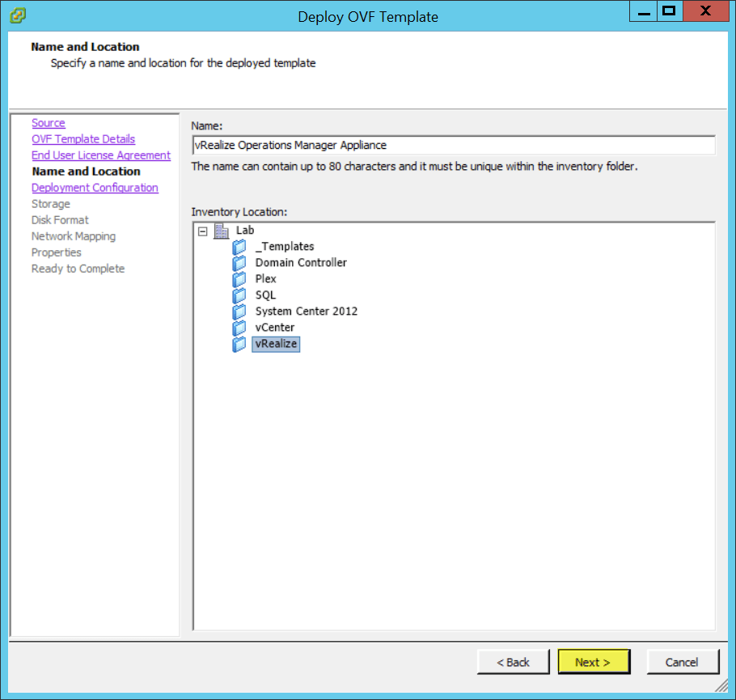Click the Plex folder icon
736x700 pixels.
point(239,279)
